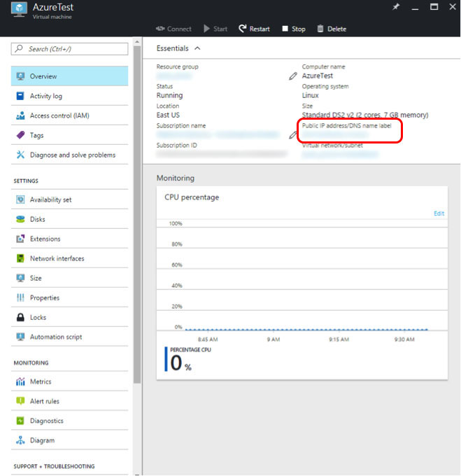Click the Disks icon
This screenshot has width=461, height=476.
coord(20,219)
